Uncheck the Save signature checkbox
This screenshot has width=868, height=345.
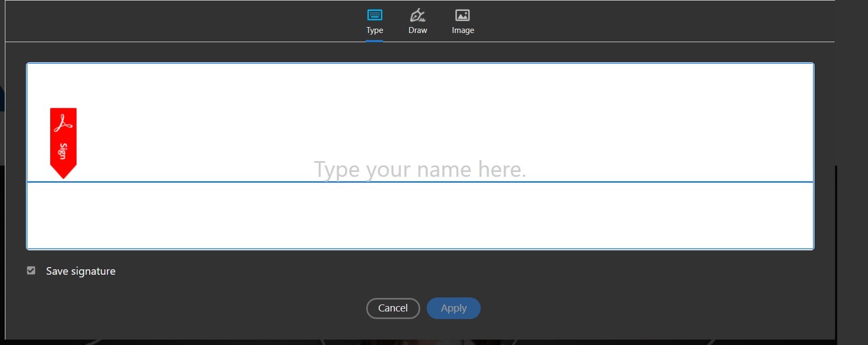click(x=31, y=270)
